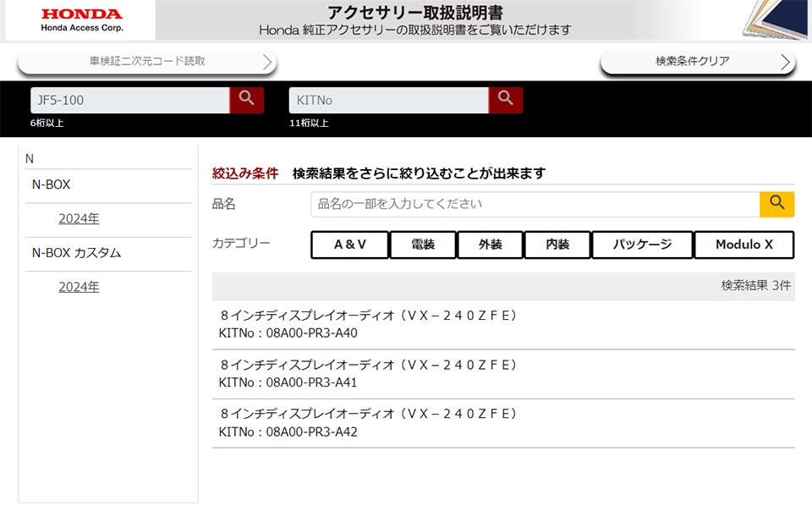This screenshot has width=812, height=517.
Task: Click the アクセサリー取扱説明書 banner title
Action: tap(415, 13)
